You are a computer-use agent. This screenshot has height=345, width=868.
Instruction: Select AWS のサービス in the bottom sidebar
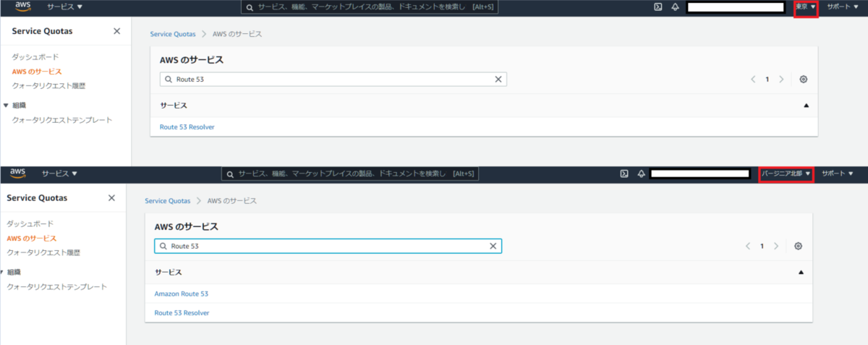(31, 238)
